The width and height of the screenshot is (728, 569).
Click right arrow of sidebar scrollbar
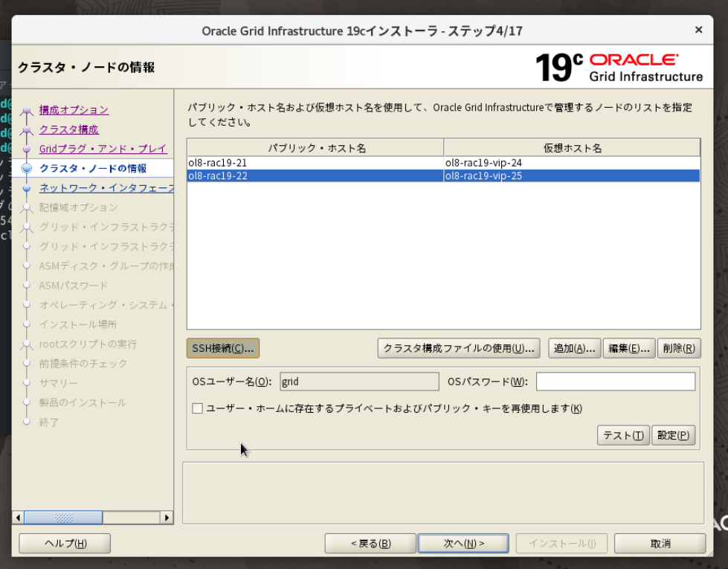click(x=167, y=518)
